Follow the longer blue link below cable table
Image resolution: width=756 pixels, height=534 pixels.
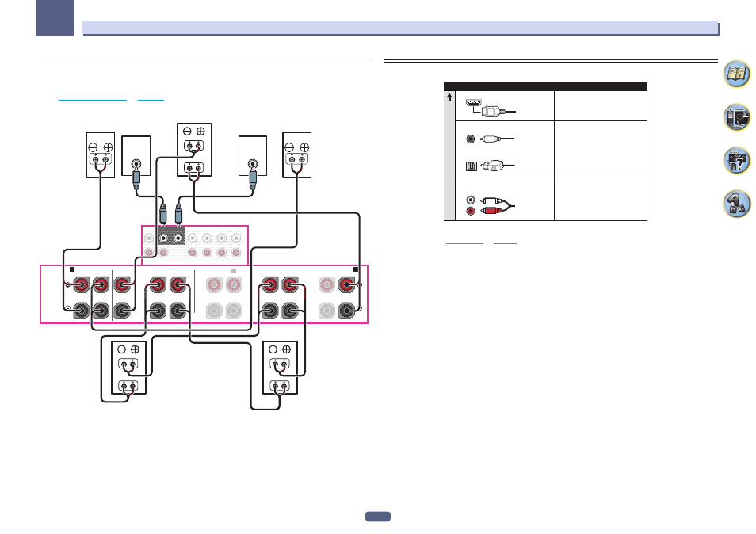465,243
